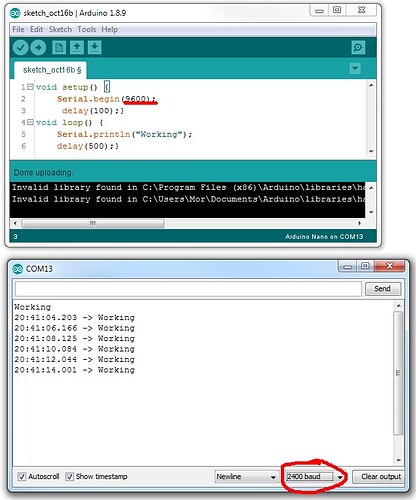This screenshot has width=416, height=500.
Task: Click the Arduino logo in the COM13 title bar
Action: tap(17, 269)
